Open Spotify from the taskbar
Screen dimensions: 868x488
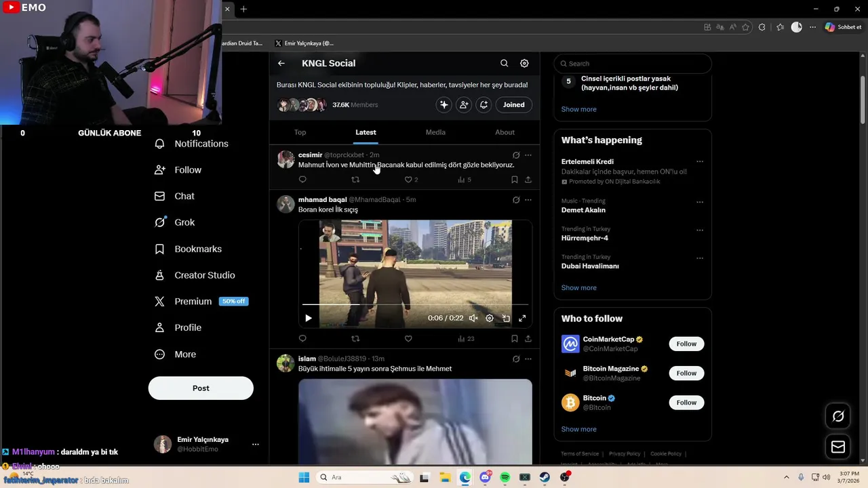point(505,478)
